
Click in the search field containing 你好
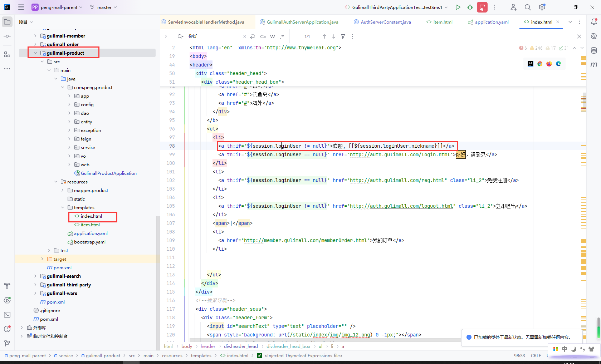point(215,36)
